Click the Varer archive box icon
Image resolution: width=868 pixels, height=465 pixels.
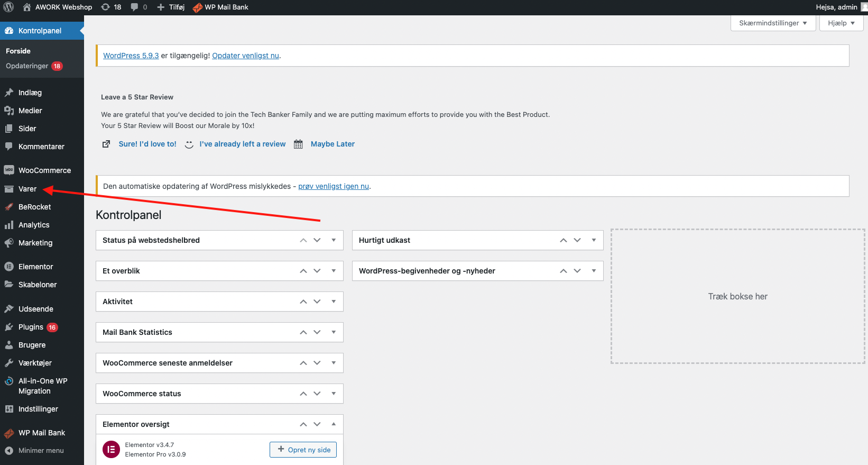coord(9,189)
